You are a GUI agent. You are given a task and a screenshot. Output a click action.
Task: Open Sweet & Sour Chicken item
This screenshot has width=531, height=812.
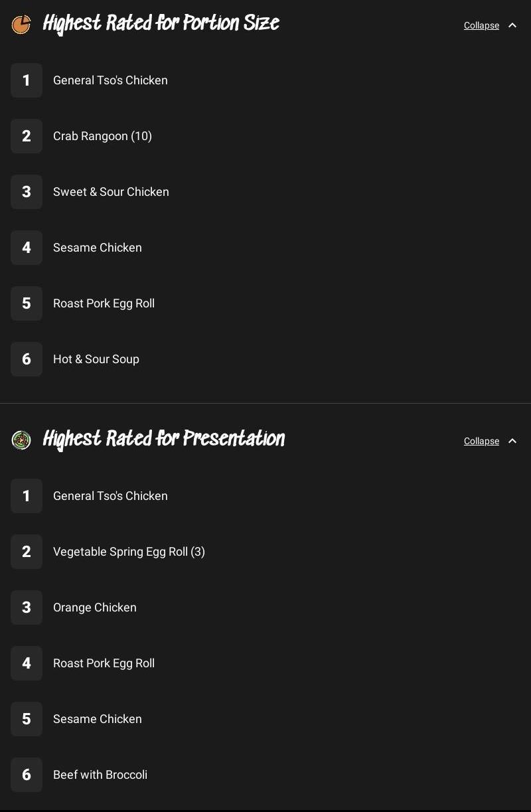111,192
